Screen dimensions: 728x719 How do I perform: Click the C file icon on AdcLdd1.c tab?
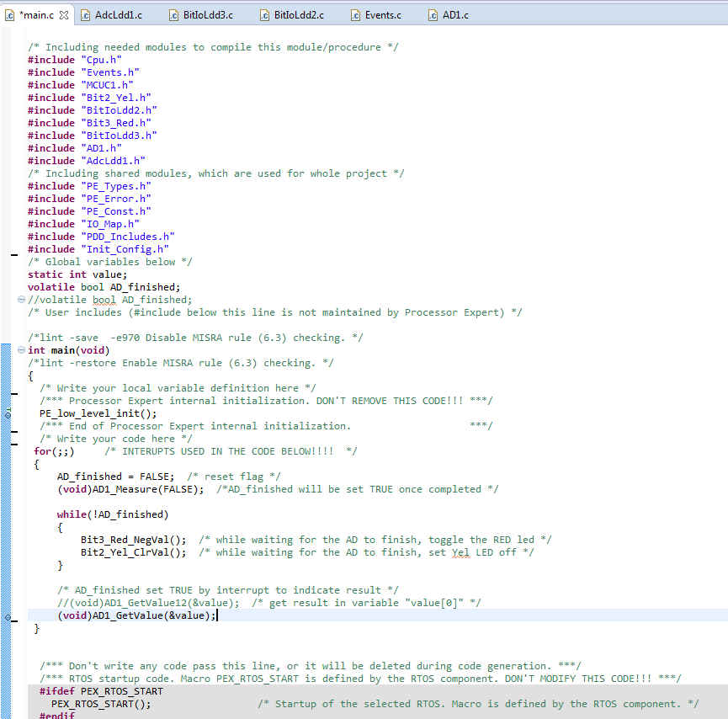coord(86,15)
